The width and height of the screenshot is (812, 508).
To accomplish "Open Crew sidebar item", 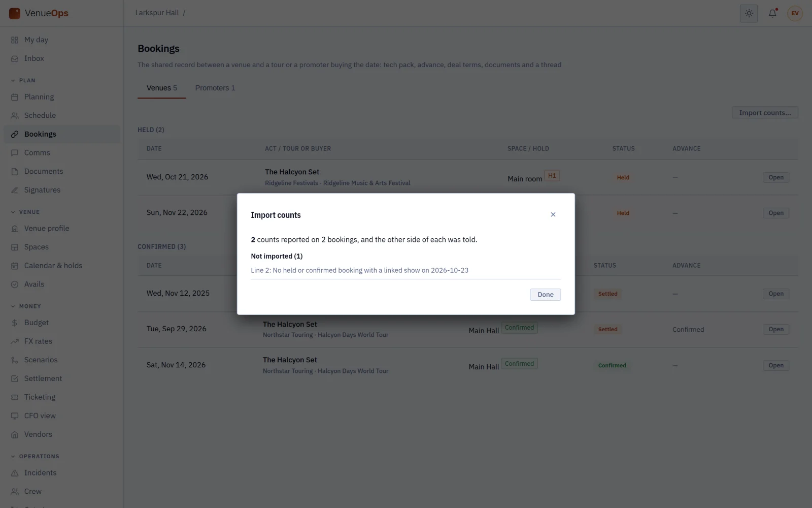I will click(62, 492).
